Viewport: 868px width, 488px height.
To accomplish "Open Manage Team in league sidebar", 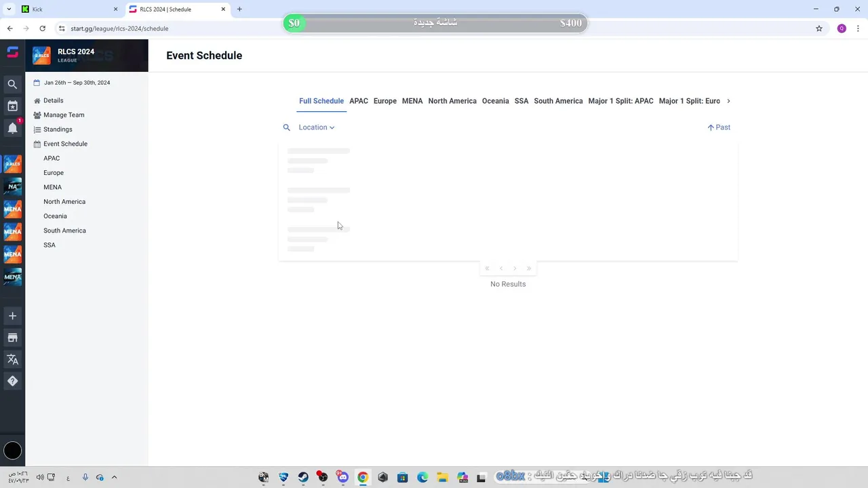I will coord(64,115).
